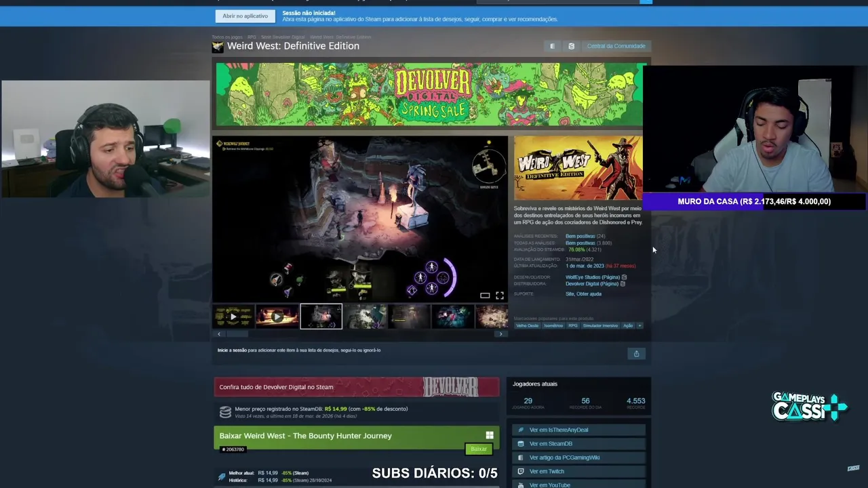Select the 'Velho Oeste' tag
Image resolution: width=868 pixels, height=488 pixels.
pyautogui.click(x=527, y=326)
